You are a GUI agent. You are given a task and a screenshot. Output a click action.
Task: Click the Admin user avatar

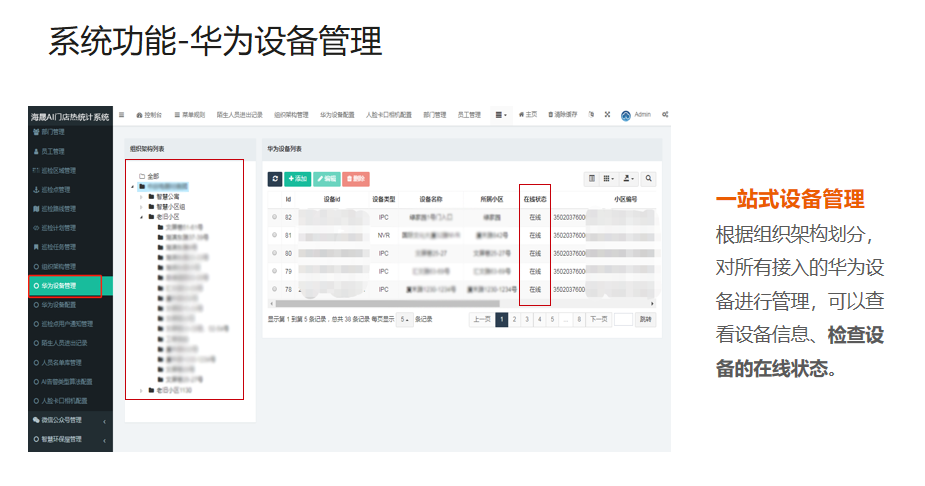[626, 115]
